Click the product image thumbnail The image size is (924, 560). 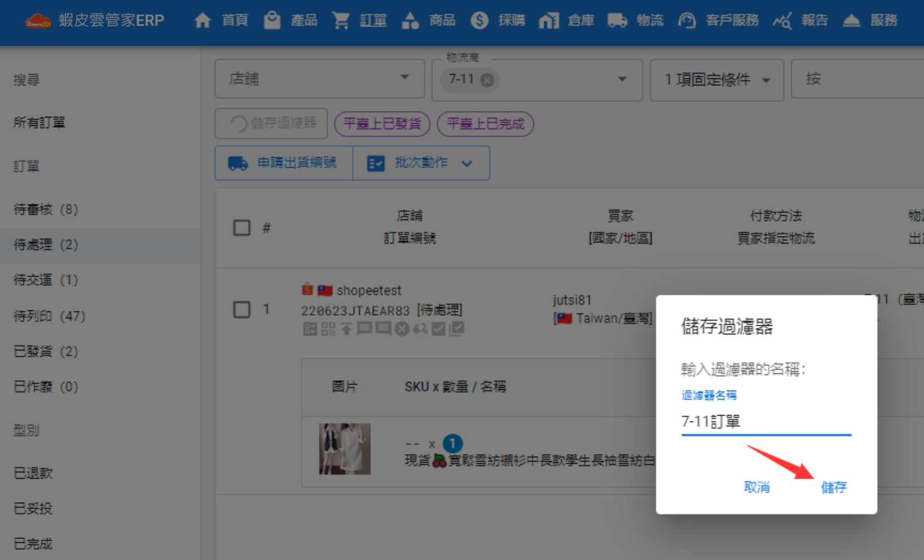345,449
